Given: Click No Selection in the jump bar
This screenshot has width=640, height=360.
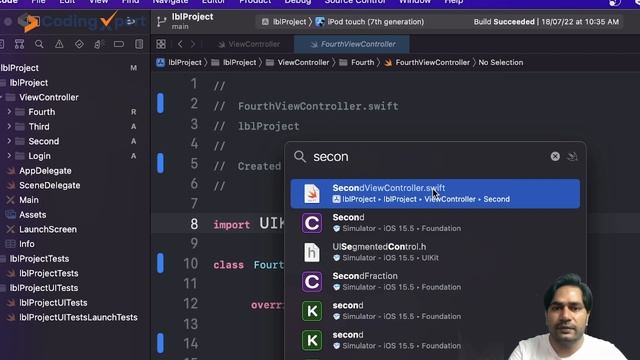Looking at the screenshot, I should tap(500, 62).
